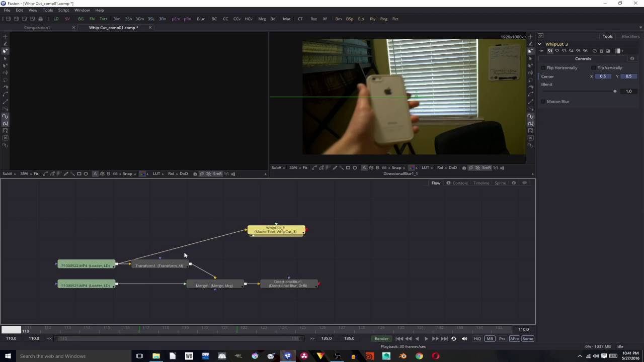Enable the Motion Blur checkbox
644x362 pixels.
[x=543, y=102]
